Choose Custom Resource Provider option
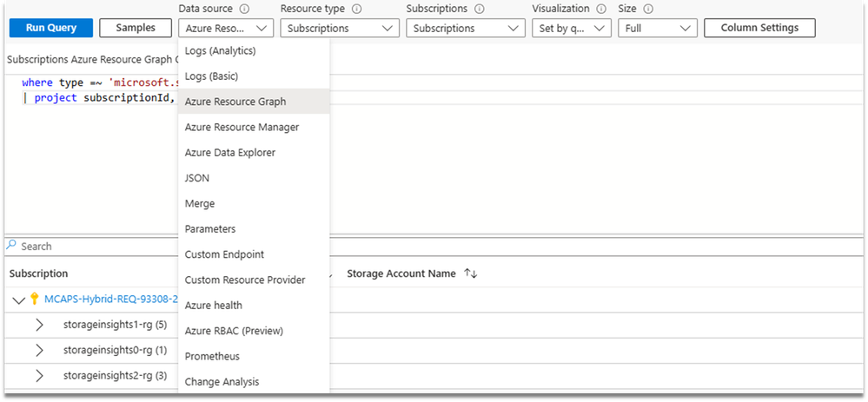 coord(254,280)
